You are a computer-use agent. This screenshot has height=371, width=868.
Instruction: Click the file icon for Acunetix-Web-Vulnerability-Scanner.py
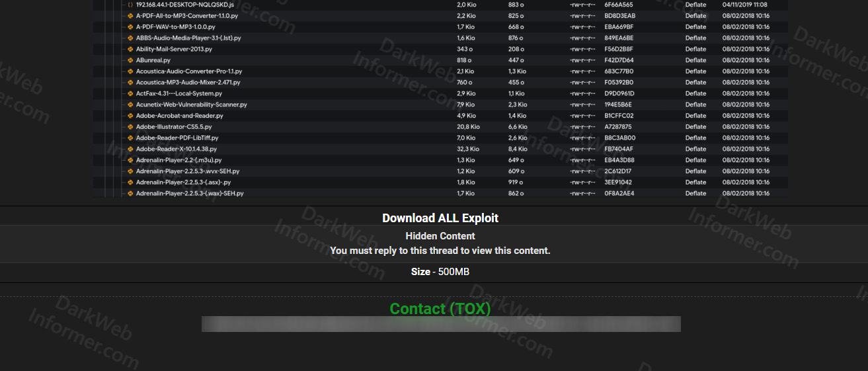(130, 104)
